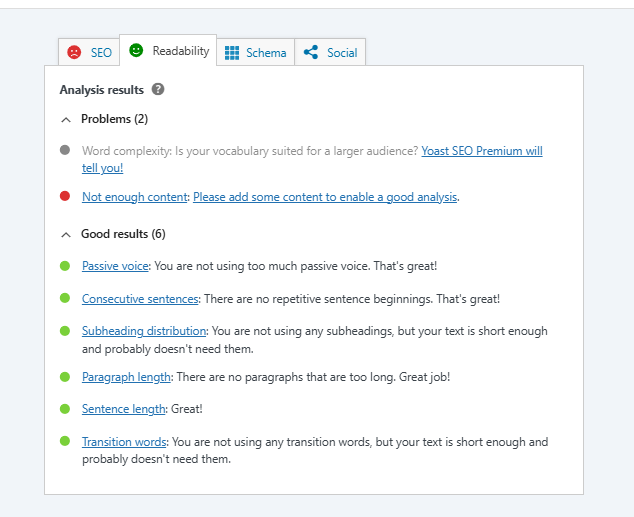Open the Transition words link
Viewport: 634px width, 517px height.
coord(124,442)
